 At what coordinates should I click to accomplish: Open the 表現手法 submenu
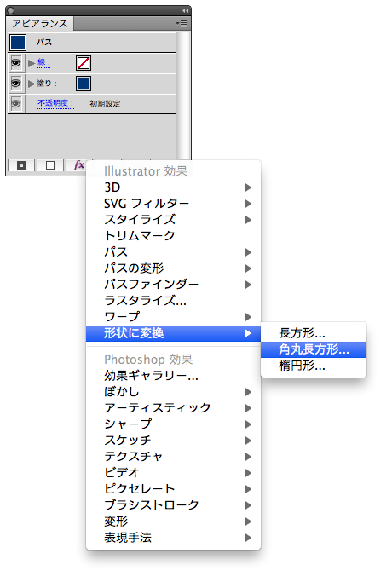click(x=173, y=538)
